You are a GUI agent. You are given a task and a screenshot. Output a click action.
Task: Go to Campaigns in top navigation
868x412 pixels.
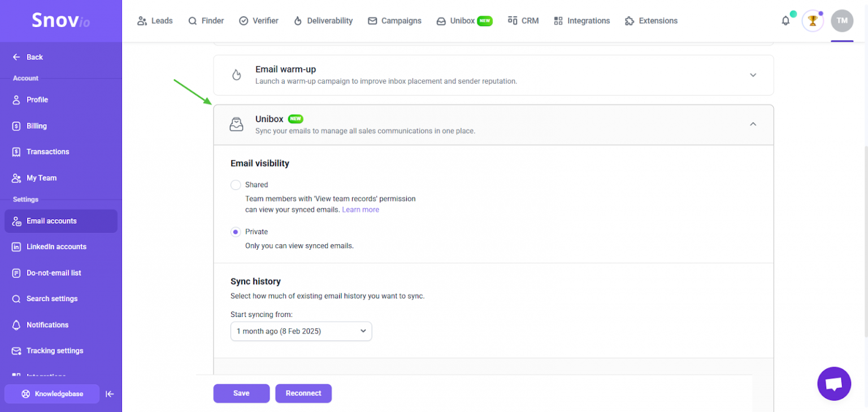(x=394, y=21)
